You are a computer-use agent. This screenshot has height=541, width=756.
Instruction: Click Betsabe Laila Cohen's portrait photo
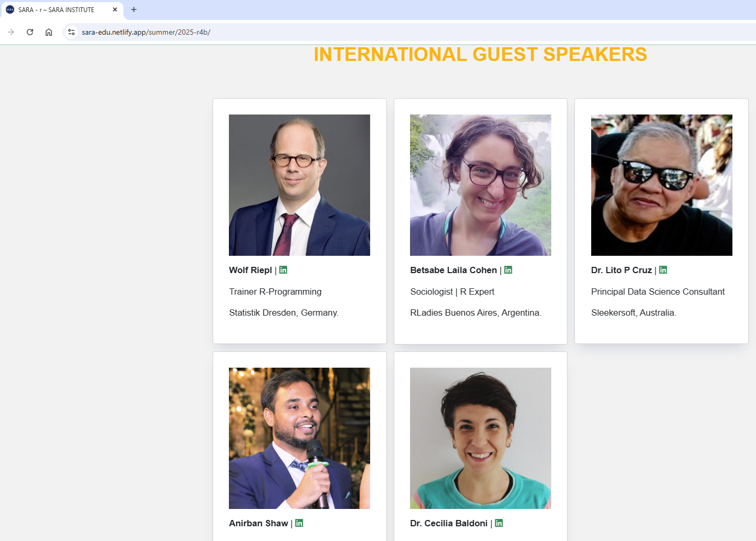480,185
